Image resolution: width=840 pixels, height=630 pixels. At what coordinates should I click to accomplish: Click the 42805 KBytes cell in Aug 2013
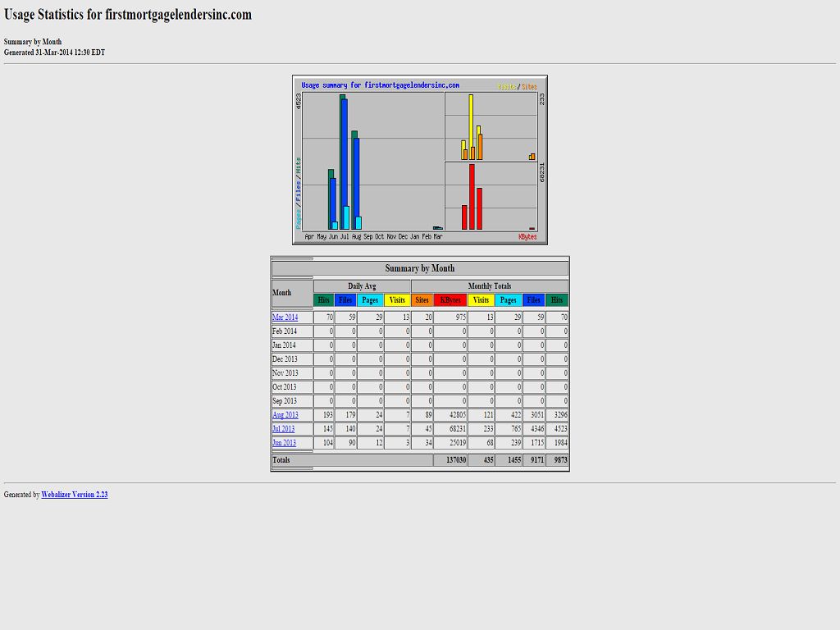pos(450,414)
